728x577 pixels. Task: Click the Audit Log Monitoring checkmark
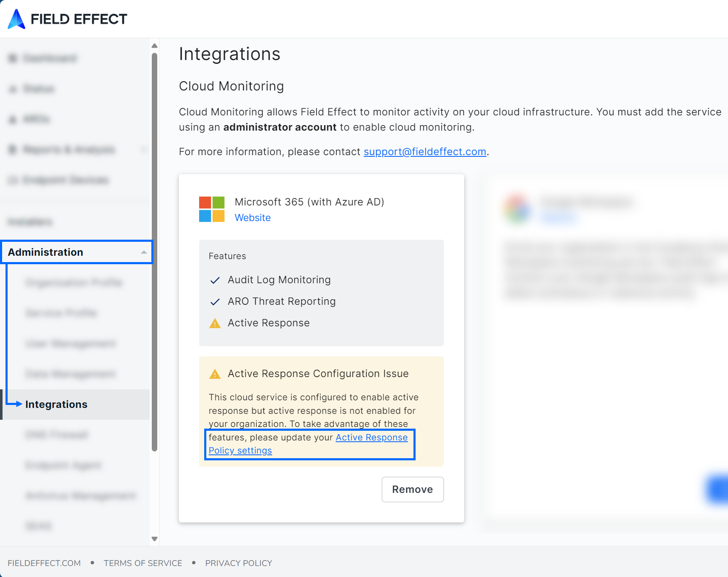click(x=215, y=280)
